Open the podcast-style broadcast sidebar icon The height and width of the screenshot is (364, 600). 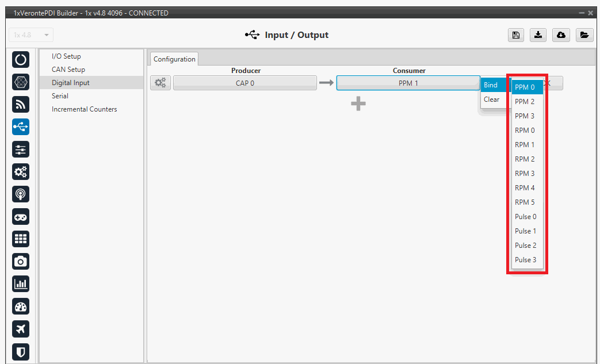[x=21, y=194]
